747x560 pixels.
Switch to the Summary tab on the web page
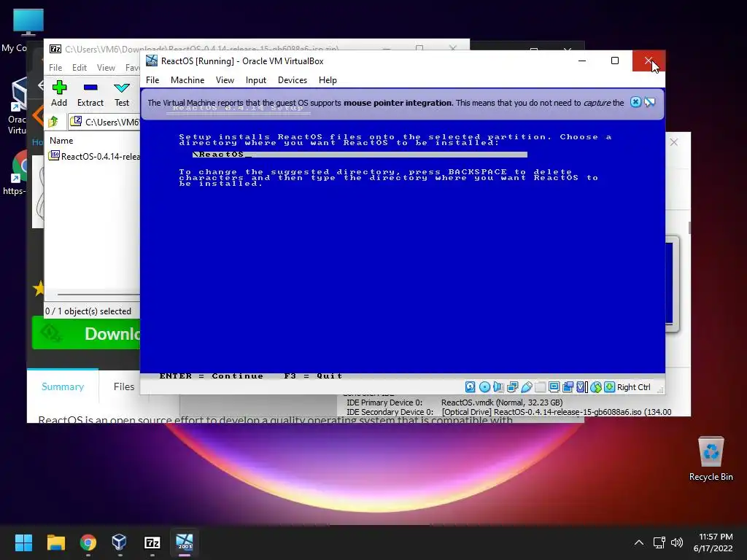tap(63, 386)
